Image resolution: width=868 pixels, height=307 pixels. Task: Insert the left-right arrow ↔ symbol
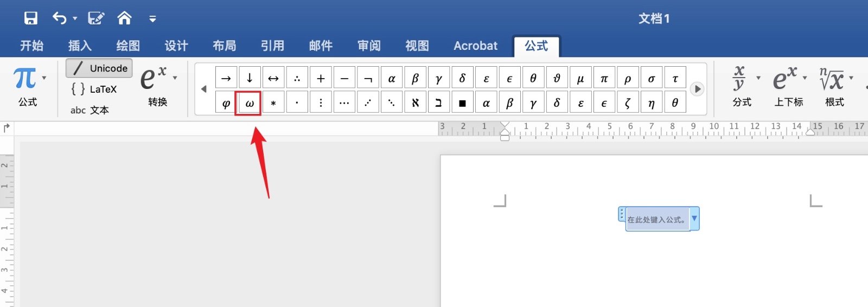tap(273, 78)
